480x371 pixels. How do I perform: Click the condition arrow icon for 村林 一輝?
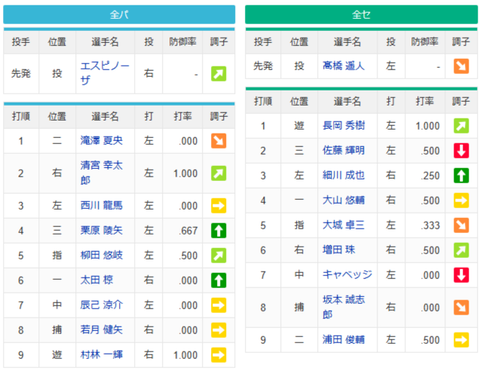pyautogui.click(x=219, y=355)
